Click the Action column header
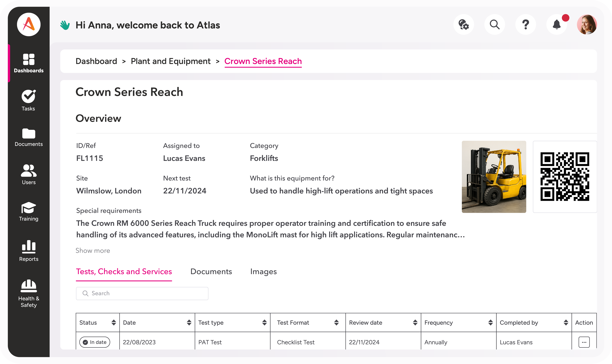The width and height of the screenshot is (612, 364). pos(584,323)
